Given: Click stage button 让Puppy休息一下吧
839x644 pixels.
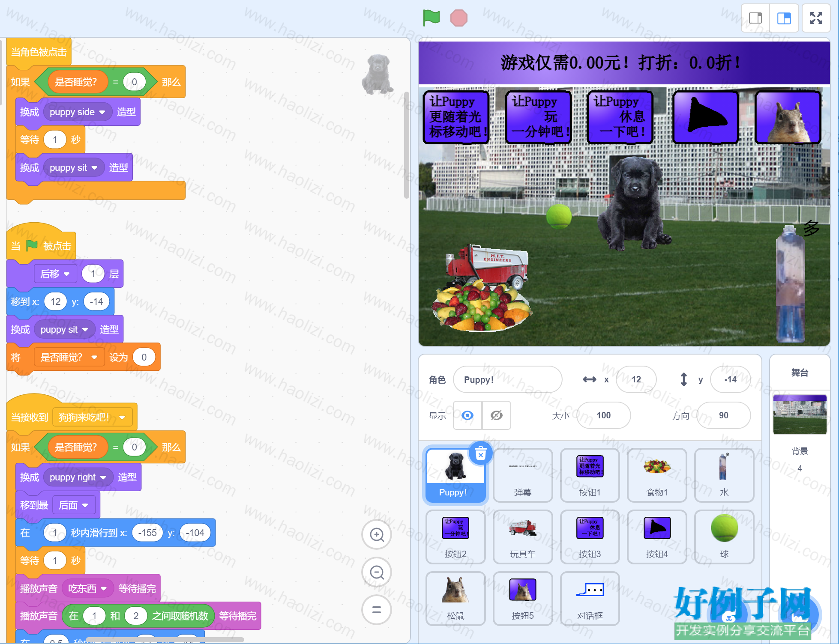Looking at the screenshot, I should pyautogui.click(x=620, y=117).
